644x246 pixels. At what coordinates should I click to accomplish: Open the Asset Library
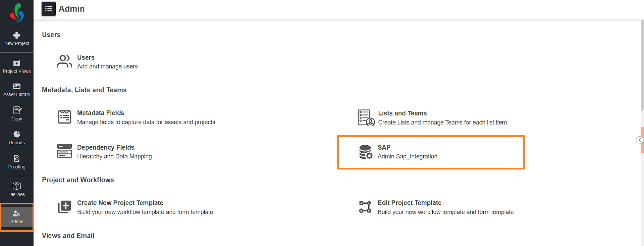tap(17, 90)
